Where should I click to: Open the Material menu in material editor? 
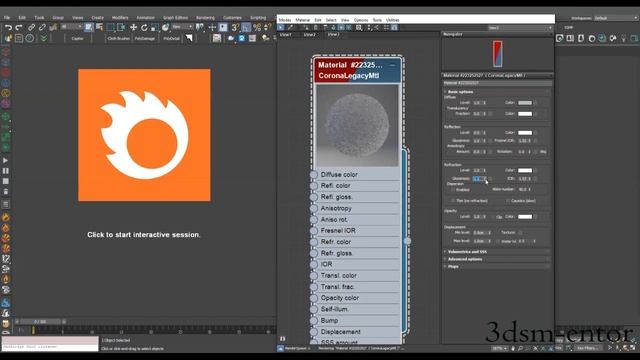(302, 20)
